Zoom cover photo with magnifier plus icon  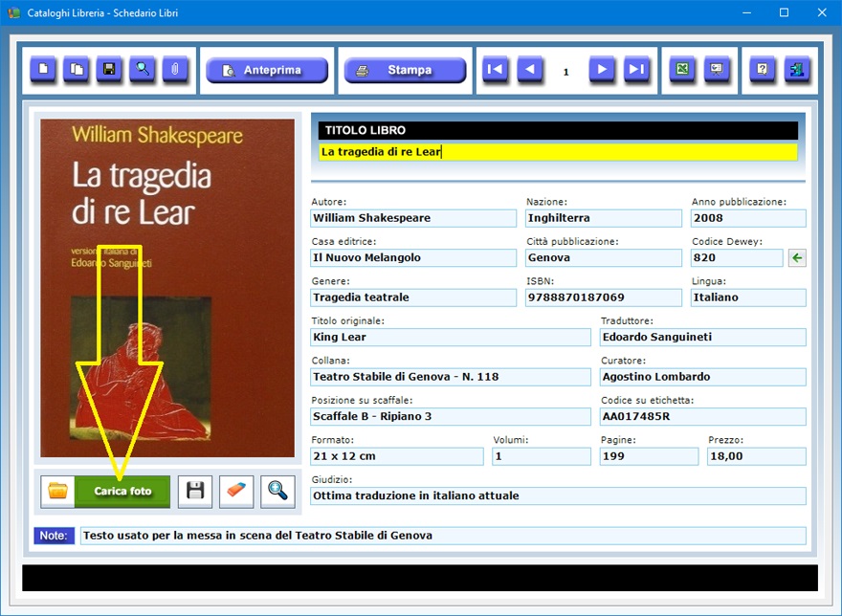coord(277,491)
